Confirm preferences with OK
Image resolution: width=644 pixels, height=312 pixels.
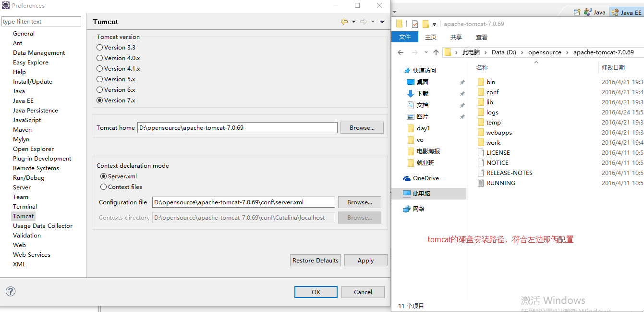(316, 292)
